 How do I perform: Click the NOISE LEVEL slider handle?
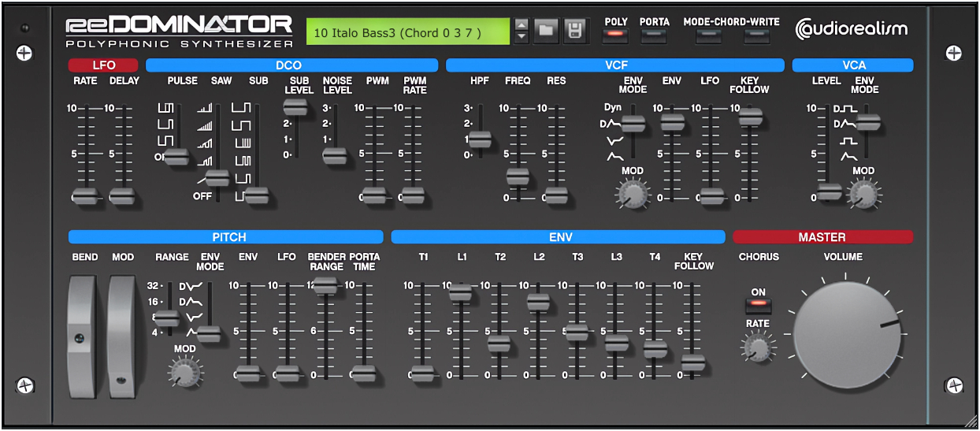[x=335, y=156]
